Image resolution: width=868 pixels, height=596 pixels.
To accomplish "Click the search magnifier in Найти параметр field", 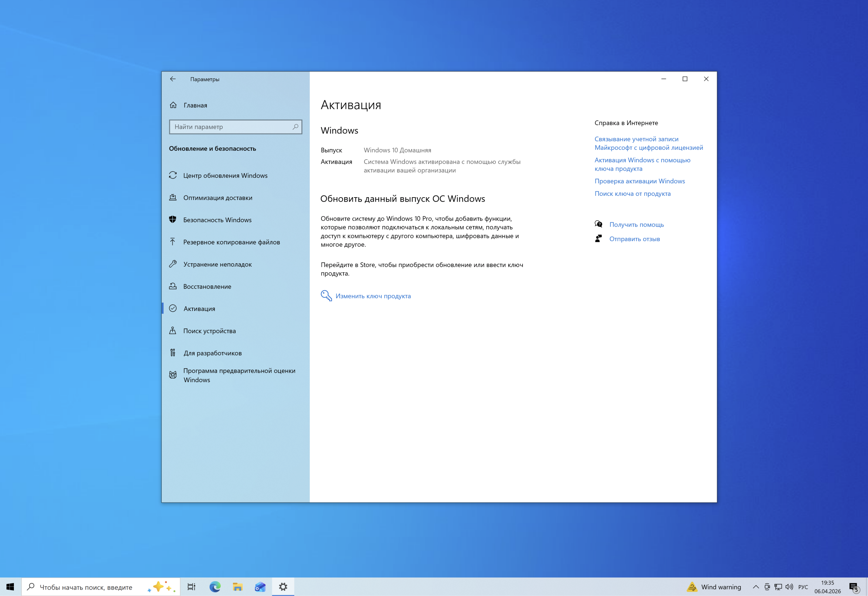I will (x=295, y=127).
